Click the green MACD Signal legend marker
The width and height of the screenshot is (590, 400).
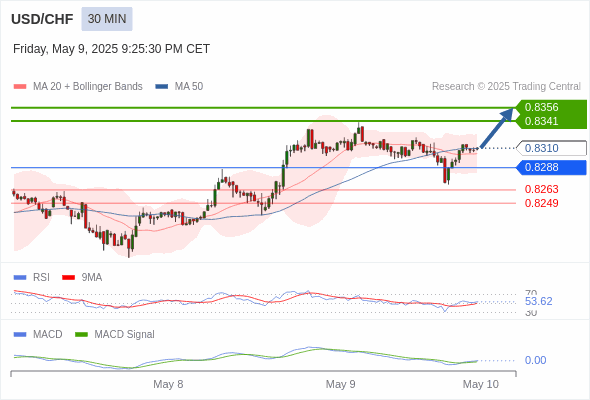(x=81, y=335)
